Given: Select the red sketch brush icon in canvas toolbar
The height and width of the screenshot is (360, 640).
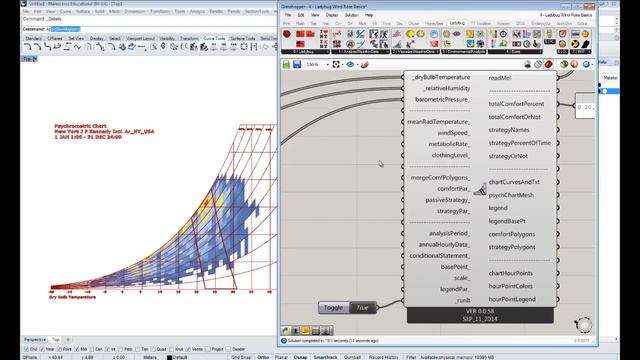Looking at the screenshot, I should [364, 64].
